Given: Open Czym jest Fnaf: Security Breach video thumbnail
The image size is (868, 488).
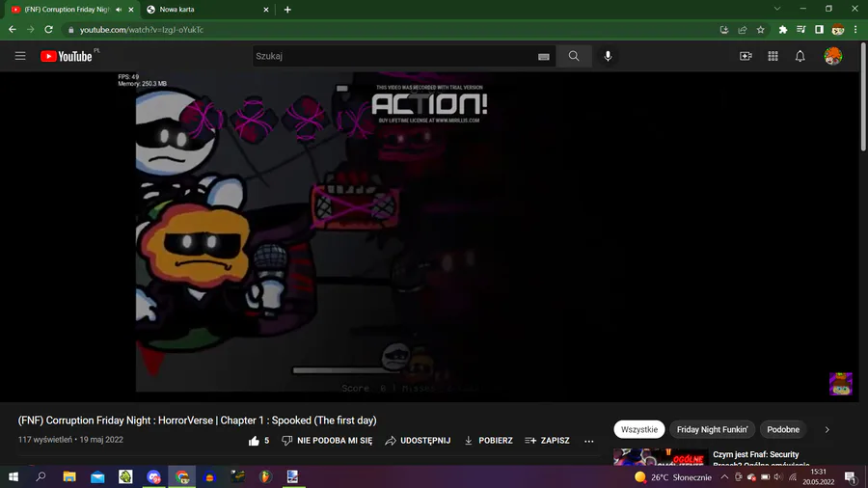Looking at the screenshot, I should [661, 457].
